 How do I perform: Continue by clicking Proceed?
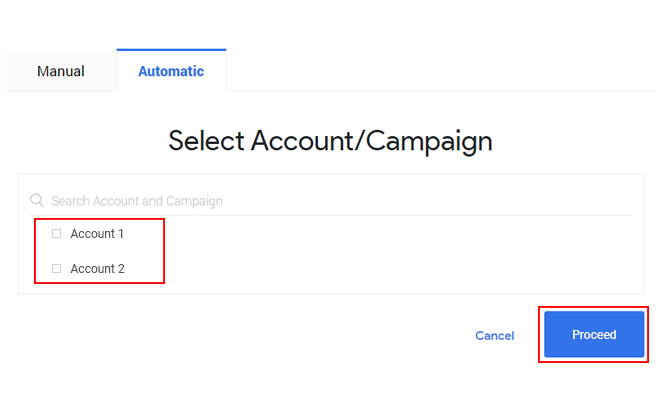(x=594, y=334)
